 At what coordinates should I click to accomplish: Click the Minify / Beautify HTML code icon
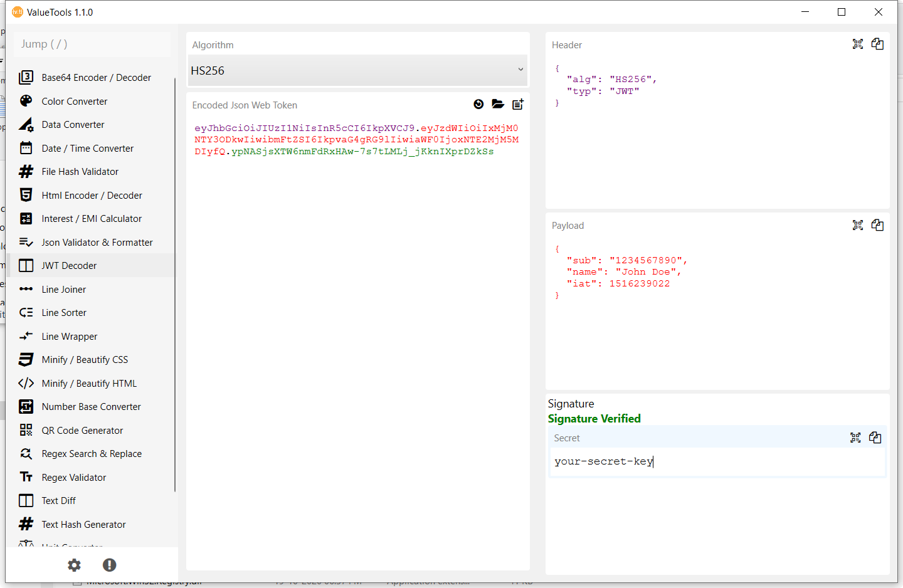tap(26, 383)
